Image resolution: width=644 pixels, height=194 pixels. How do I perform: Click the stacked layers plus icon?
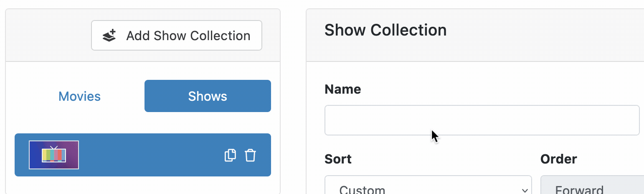click(x=109, y=36)
